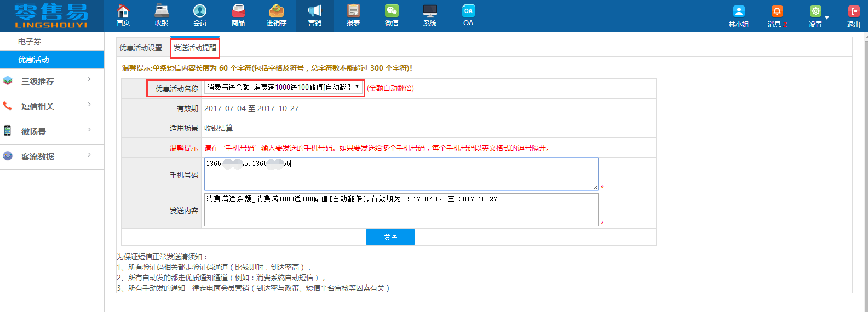Open the 设置 settings gear icon
The image size is (868, 312).
pos(815,11)
